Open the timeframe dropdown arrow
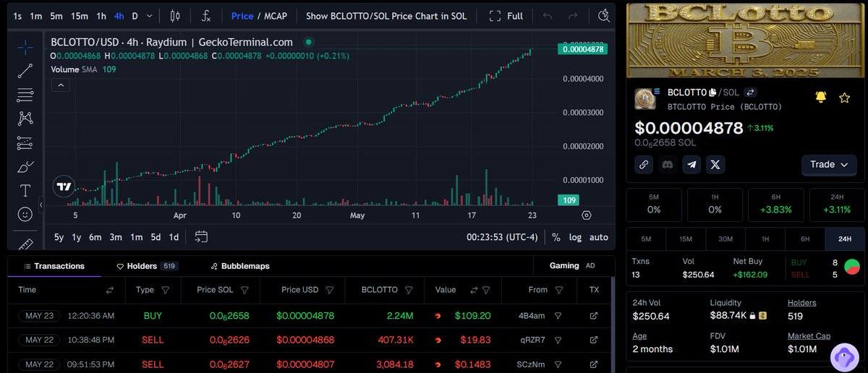The image size is (868, 373). 149,16
